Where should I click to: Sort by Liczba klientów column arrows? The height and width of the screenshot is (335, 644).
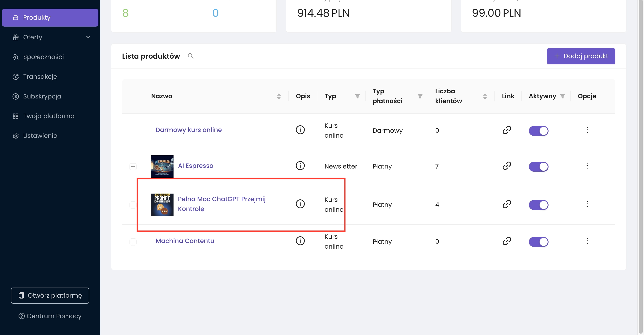(485, 96)
